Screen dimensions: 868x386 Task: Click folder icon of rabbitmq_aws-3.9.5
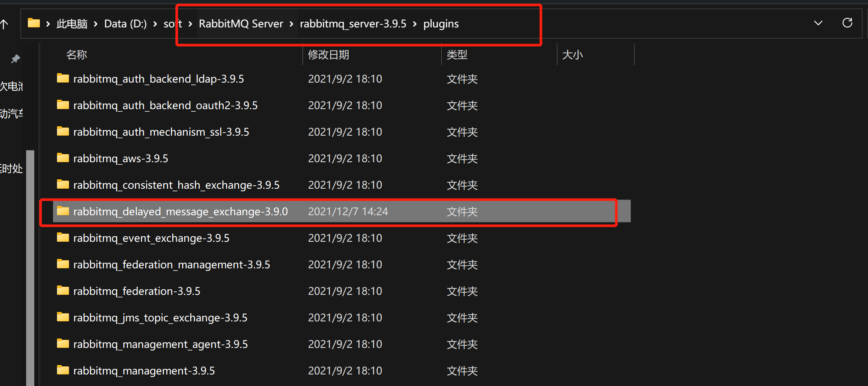[x=63, y=158]
